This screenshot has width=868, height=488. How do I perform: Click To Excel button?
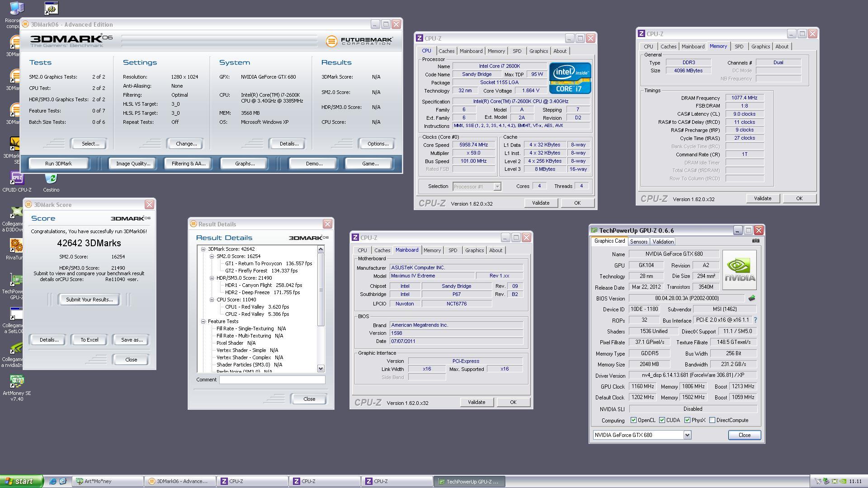point(89,340)
